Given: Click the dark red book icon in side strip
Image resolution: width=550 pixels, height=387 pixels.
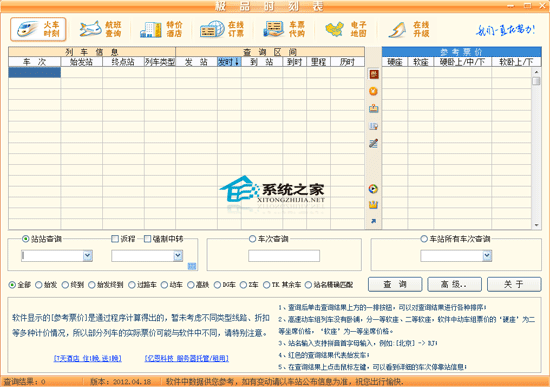Looking at the screenshot, I should click(x=374, y=74).
